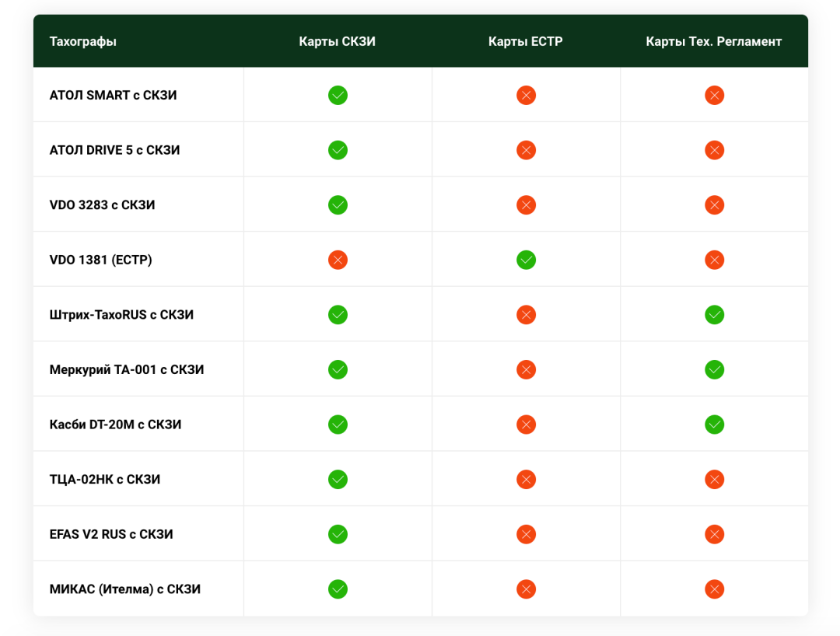
Task: Click green check for VDO 1381 Карты ЕСТР
Action: tap(526, 260)
